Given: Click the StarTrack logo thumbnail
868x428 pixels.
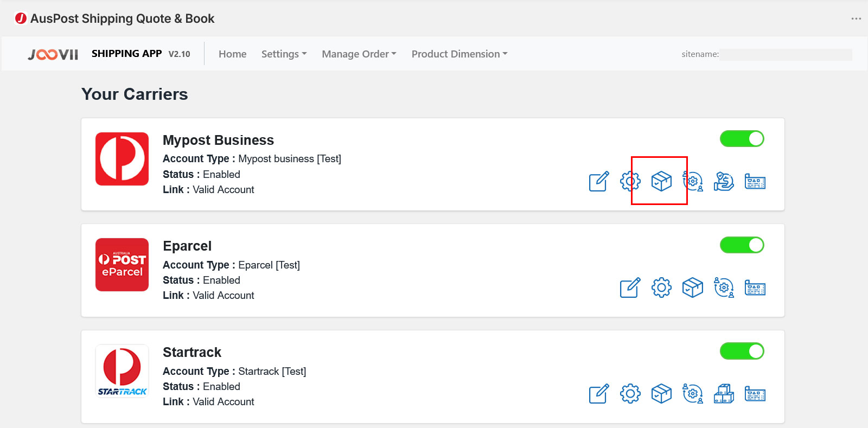Looking at the screenshot, I should [122, 371].
